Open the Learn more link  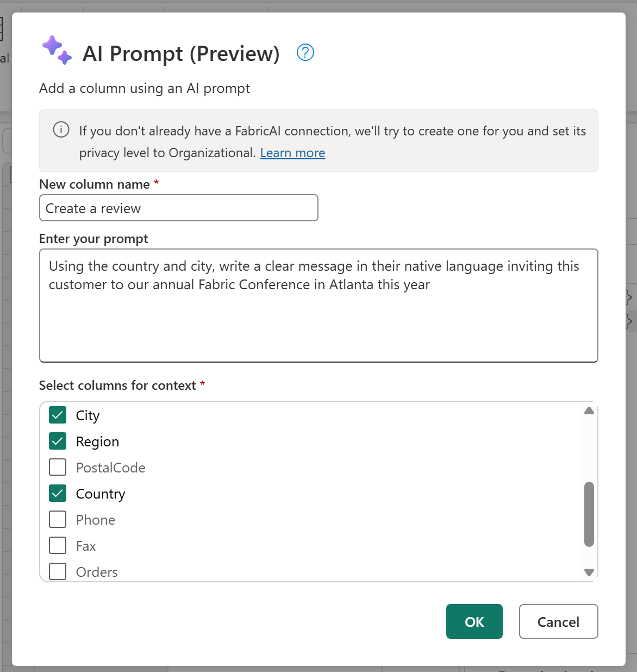click(x=292, y=153)
